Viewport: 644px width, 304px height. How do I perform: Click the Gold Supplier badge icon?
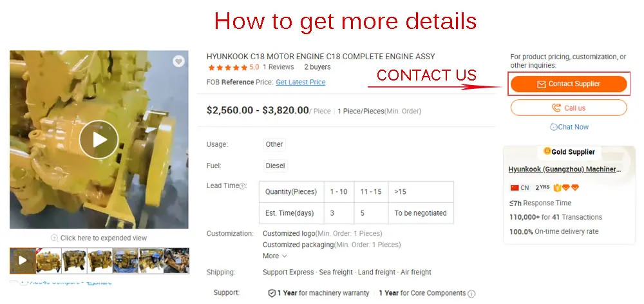547,151
